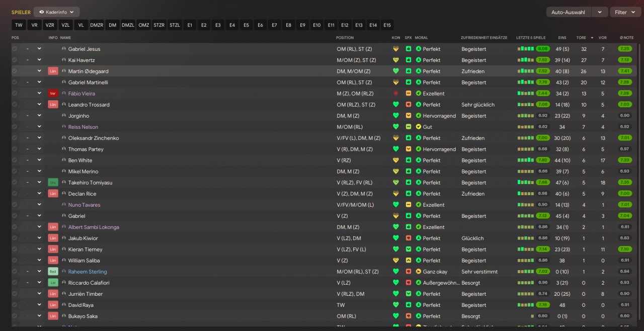Image resolution: width=644 pixels, height=331 pixels.
Task: Click the sharpness icon for Jakub Kiwior
Action: point(409,238)
